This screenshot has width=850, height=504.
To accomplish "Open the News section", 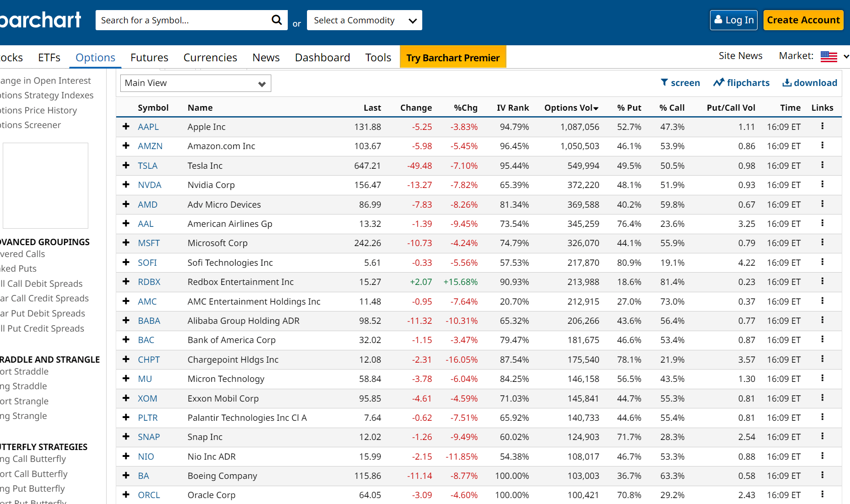I will [266, 57].
